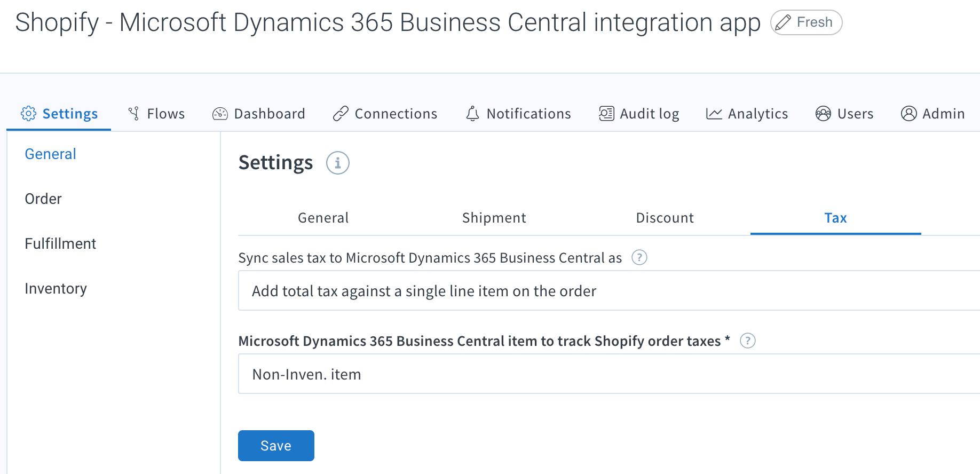Open help for Sync sales tax field
Image resolution: width=980 pixels, height=474 pixels.
point(639,258)
